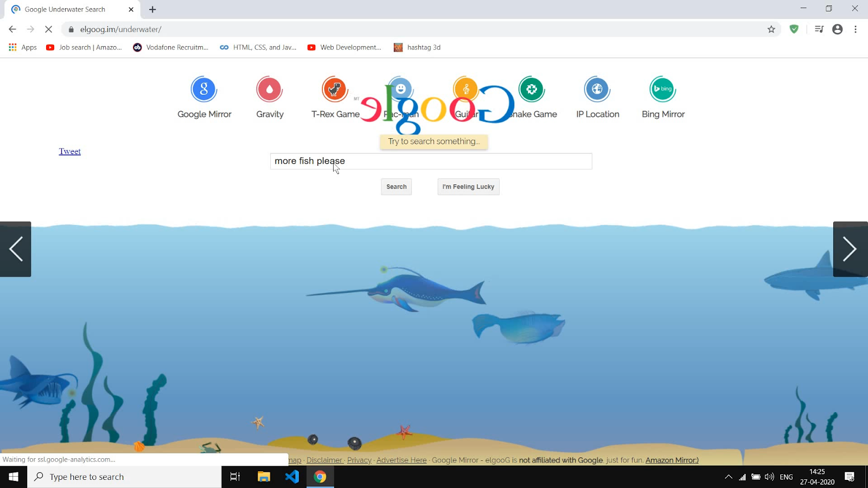Open the volume speaker tray icon
Screen dimensions: 868x488
[769, 477]
